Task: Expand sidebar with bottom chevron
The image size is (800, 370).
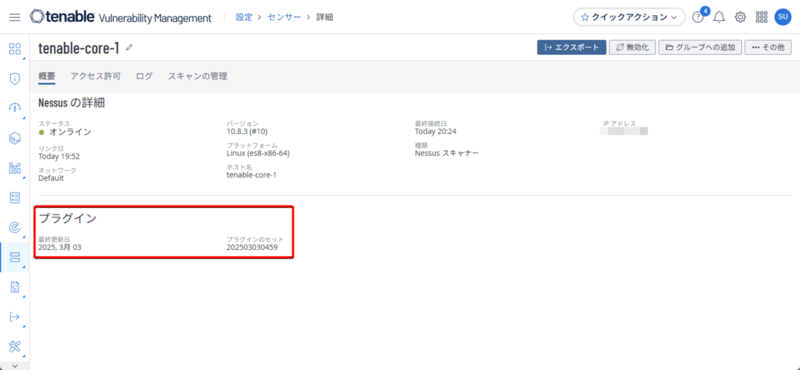Action: coord(15,365)
